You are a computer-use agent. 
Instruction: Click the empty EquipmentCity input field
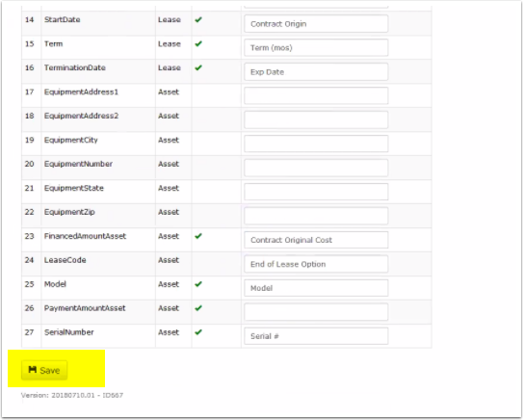(316, 144)
